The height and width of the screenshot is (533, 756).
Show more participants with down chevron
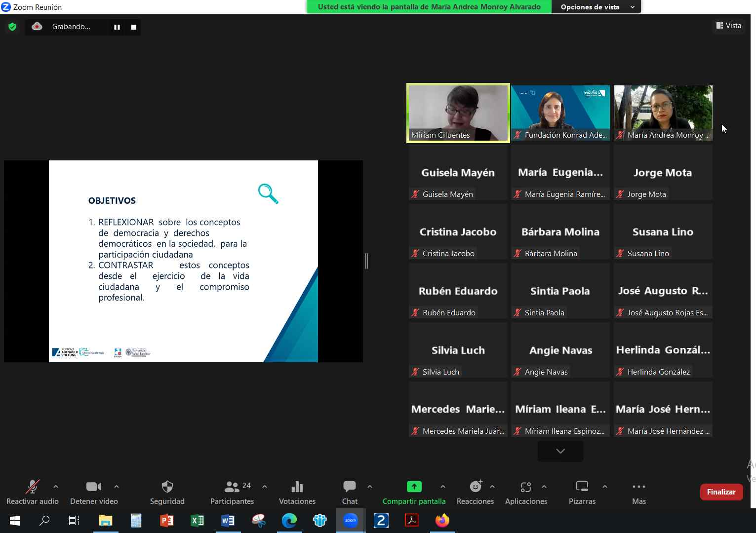(x=560, y=451)
